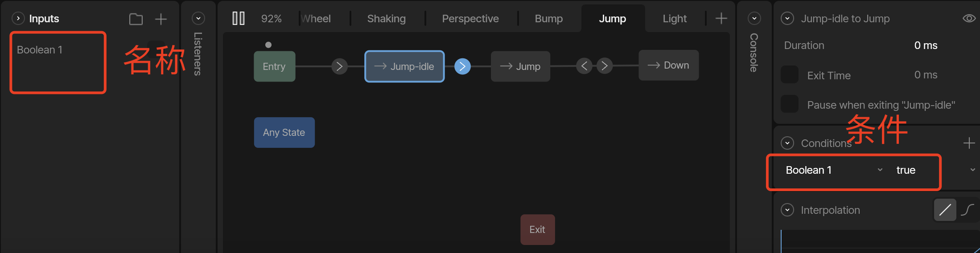Add a new layer tab with plus
The image size is (980, 253).
point(721,18)
